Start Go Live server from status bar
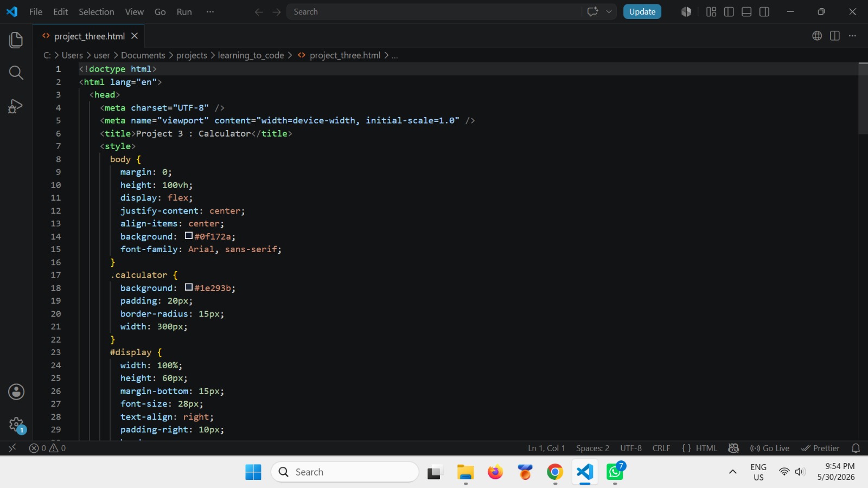The width and height of the screenshot is (868, 488). pos(769,448)
